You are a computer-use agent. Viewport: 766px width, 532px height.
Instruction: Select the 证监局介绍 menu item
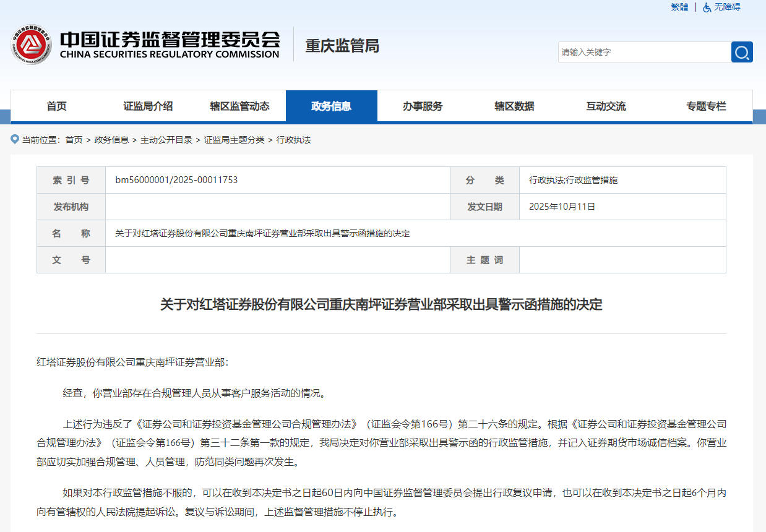tap(148, 106)
